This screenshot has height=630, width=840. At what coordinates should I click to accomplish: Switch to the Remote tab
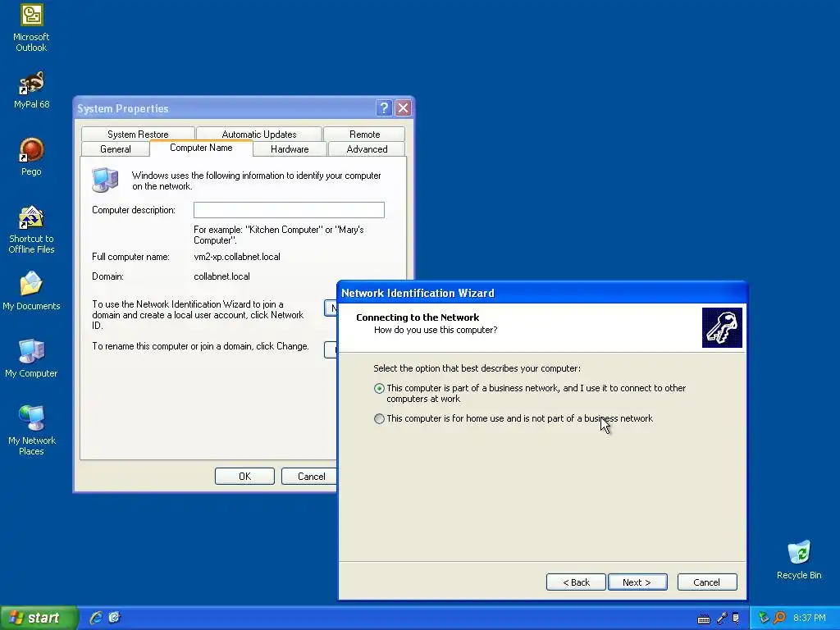(x=364, y=134)
